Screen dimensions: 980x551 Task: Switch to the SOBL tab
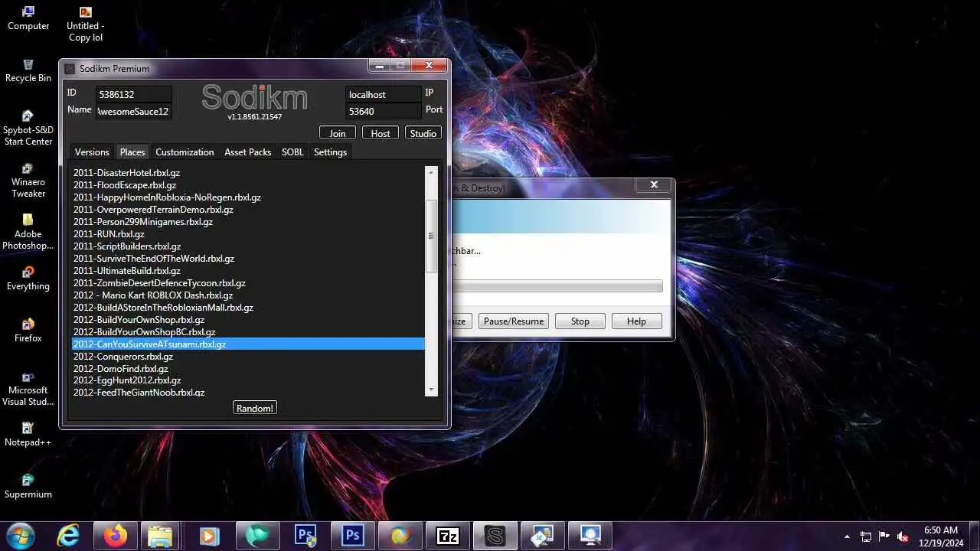(292, 152)
